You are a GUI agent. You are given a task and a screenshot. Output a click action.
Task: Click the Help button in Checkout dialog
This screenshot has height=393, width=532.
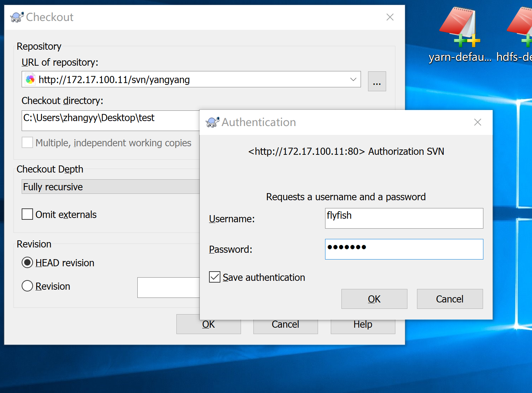click(x=363, y=327)
